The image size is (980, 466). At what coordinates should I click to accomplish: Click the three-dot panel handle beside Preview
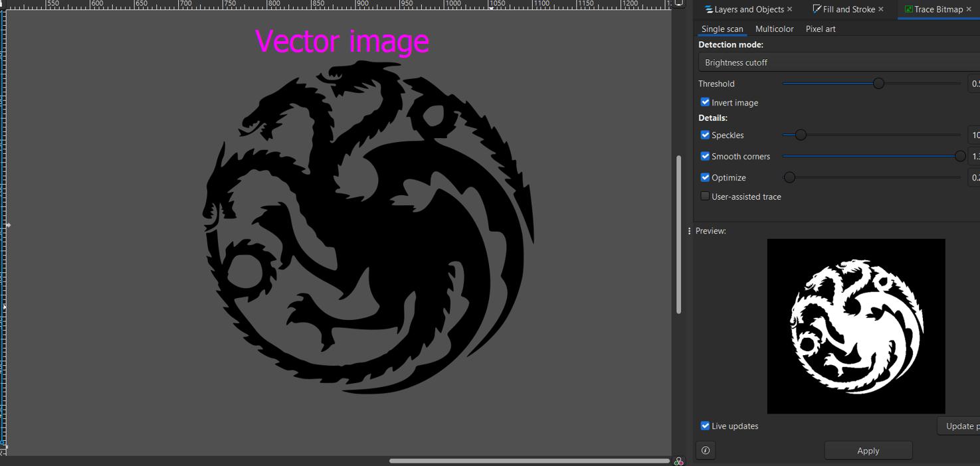click(x=689, y=231)
